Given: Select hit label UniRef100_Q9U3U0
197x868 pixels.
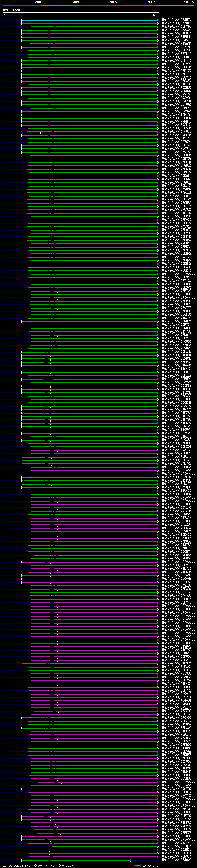Looking at the screenshot, I should (x=177, y=352).
